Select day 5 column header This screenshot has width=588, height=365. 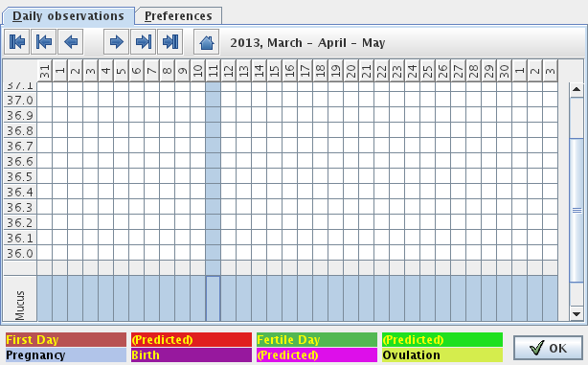click(x=121, y=71)
